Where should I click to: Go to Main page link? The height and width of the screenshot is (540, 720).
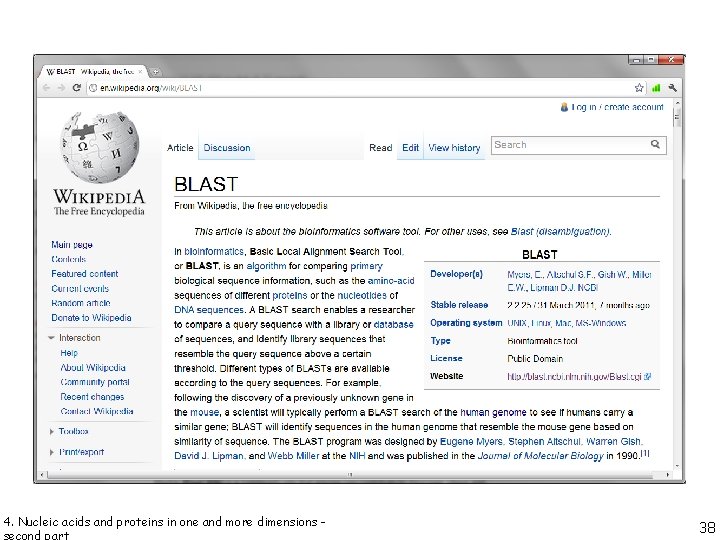click(72, 245)
